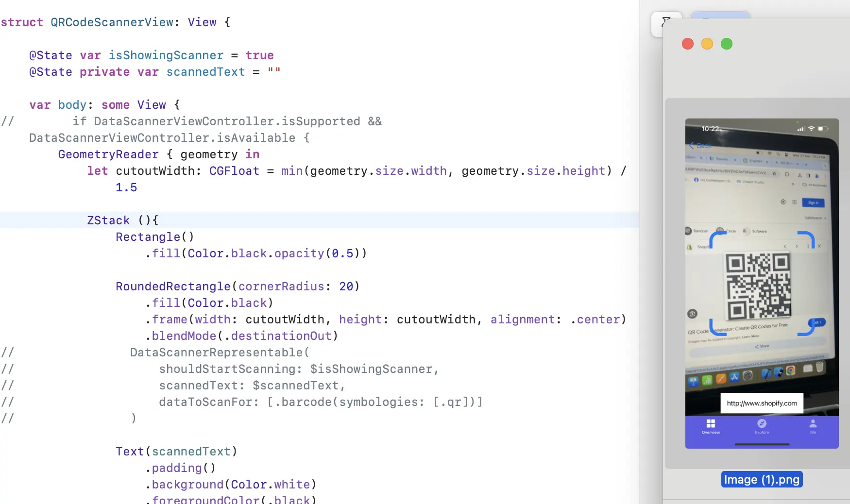Zoom the image window using the green button

pyautogui.click(x=727, y=44)
